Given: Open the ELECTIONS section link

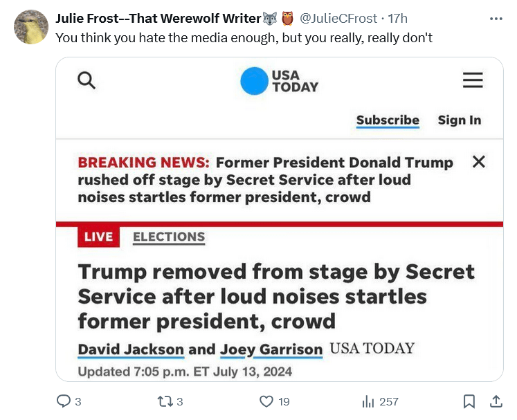Looking at the screenshot, I should [169, 237].
